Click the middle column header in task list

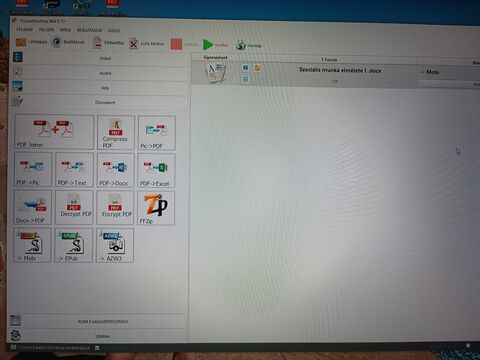[329, 59]
